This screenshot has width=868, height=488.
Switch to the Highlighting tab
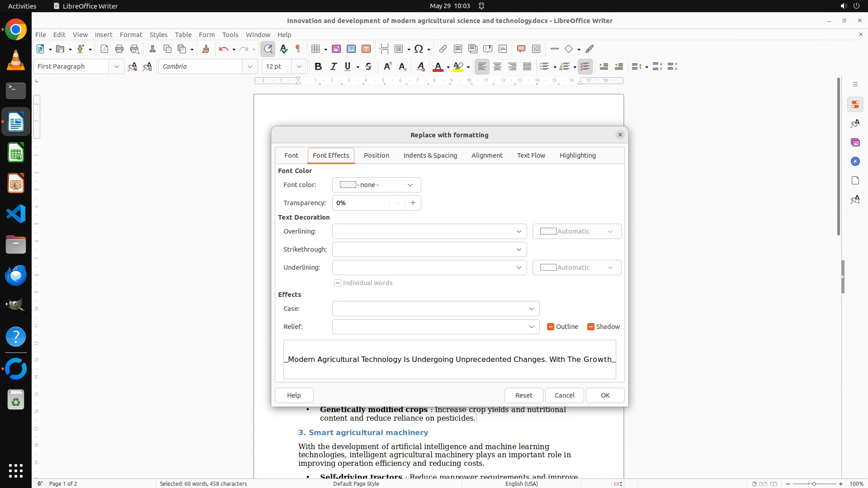[x=577, y=155]
